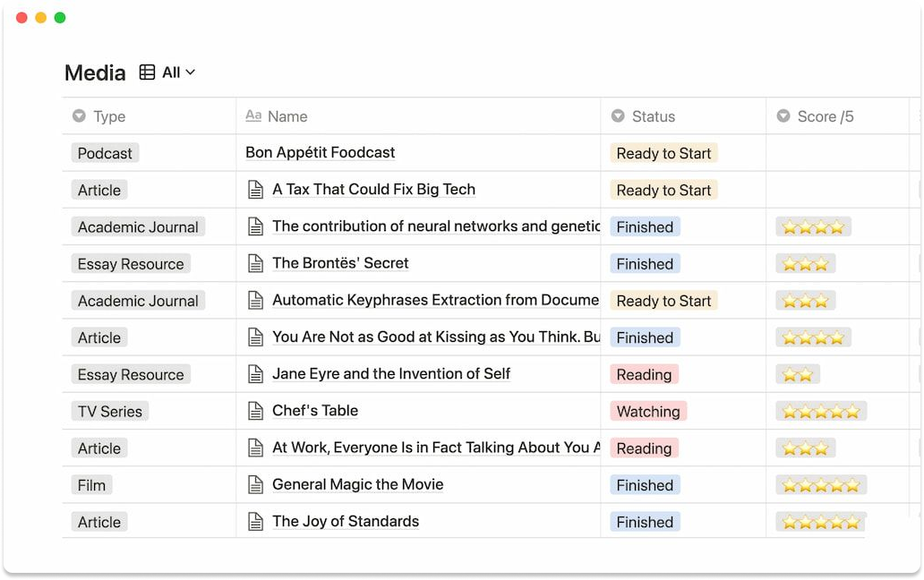This screenshot has height=580, width=924.
Task: Open A Tax That Could Fix Big Tech
Action: click(x=373, y=190)
